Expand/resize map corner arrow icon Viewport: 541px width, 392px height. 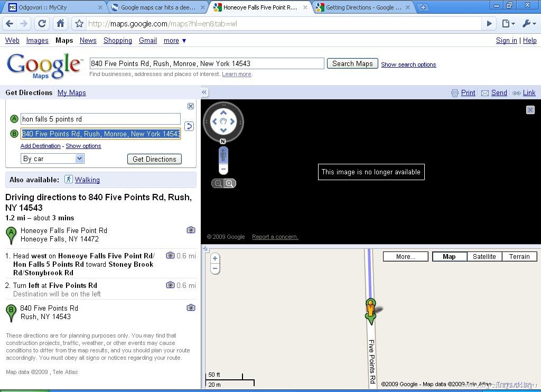pyautogui.click(x=204, y=248)
